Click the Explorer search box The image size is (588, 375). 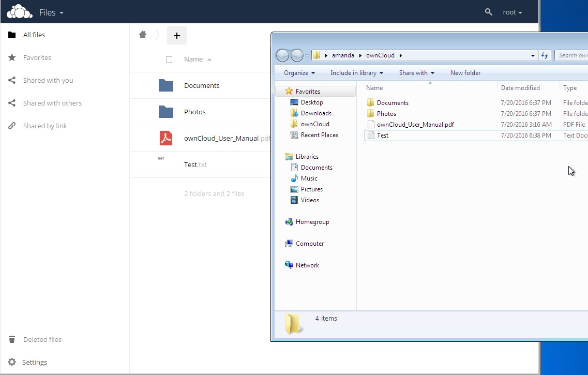click(571, 55)
